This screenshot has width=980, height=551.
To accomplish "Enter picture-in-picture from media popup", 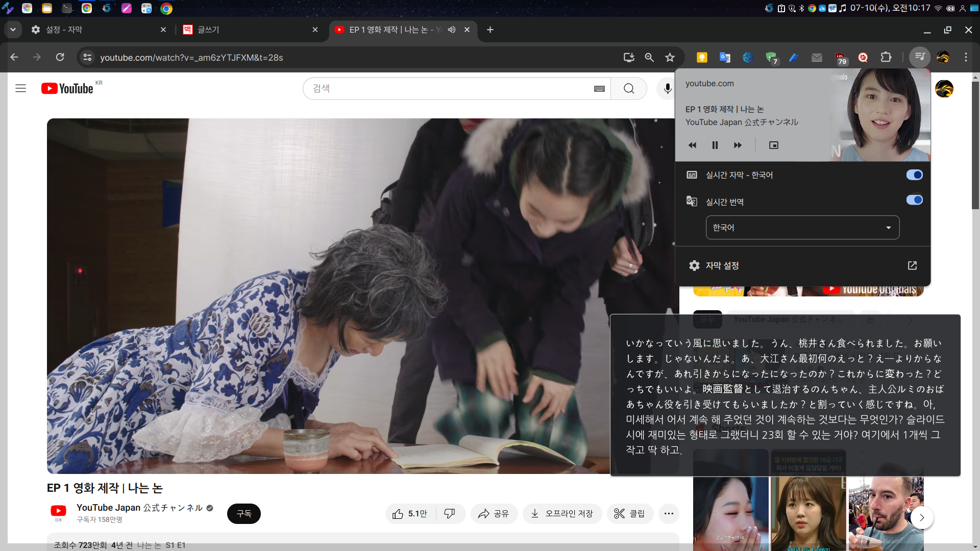I will pyautogui.click(x=774, y=145).
